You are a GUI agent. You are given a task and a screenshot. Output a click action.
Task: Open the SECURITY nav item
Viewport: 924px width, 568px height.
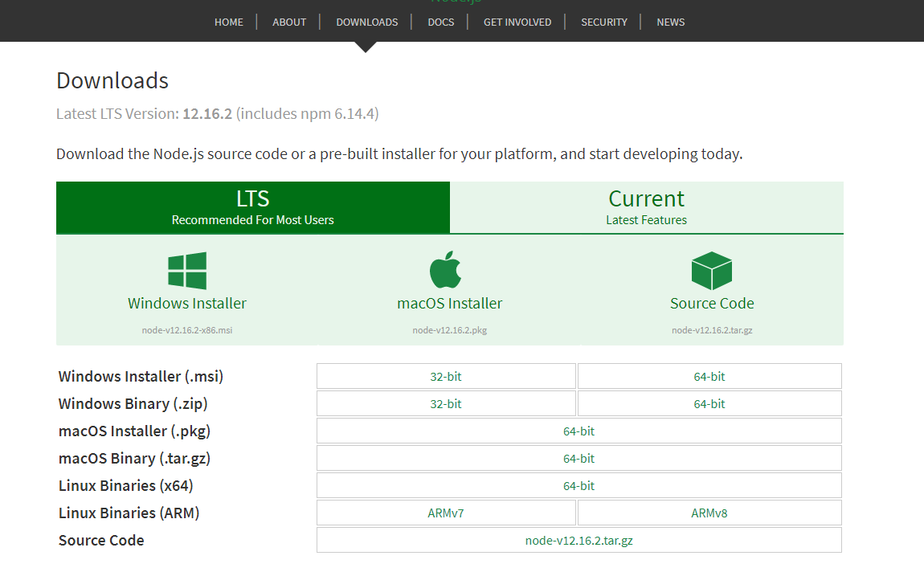click(x=604, y=22)
